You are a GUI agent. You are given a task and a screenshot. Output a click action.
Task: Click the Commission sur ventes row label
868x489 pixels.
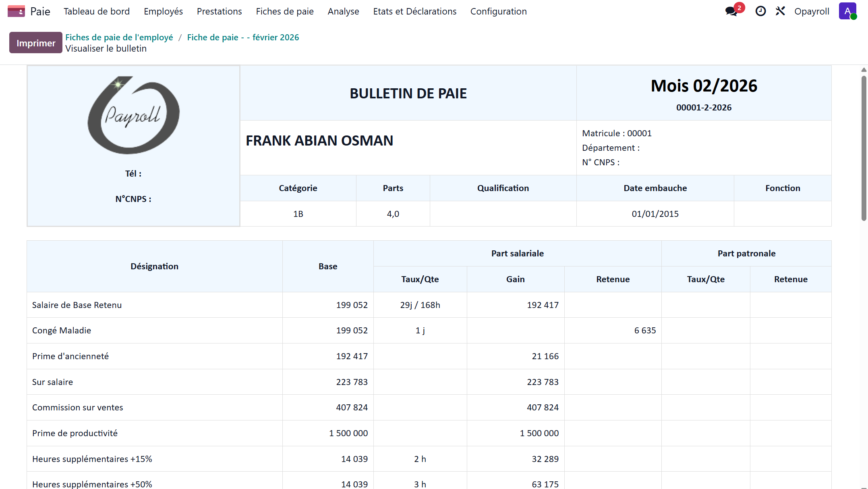click(78, 407)
